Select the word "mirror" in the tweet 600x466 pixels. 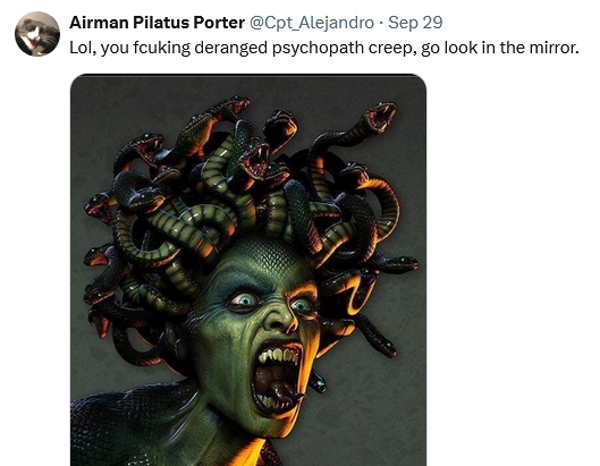pyautogui.click(x=554, y=48)
